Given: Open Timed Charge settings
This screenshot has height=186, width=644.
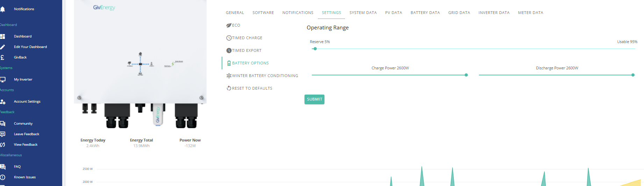Looking at the screenshot, I should (244, 38).
